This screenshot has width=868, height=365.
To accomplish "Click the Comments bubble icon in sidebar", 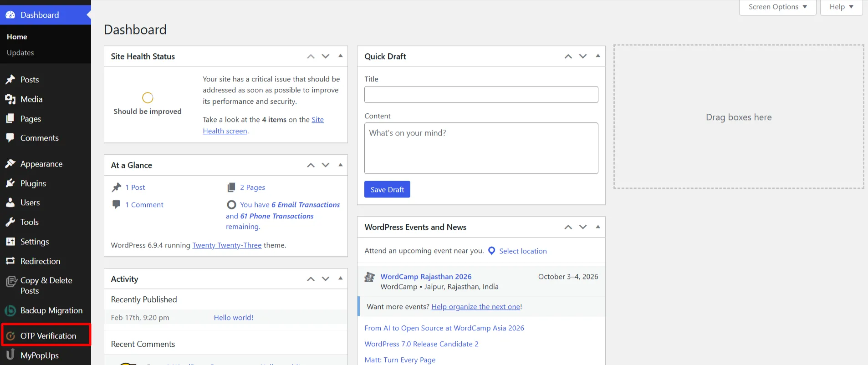I will click(x=10, y=138).
